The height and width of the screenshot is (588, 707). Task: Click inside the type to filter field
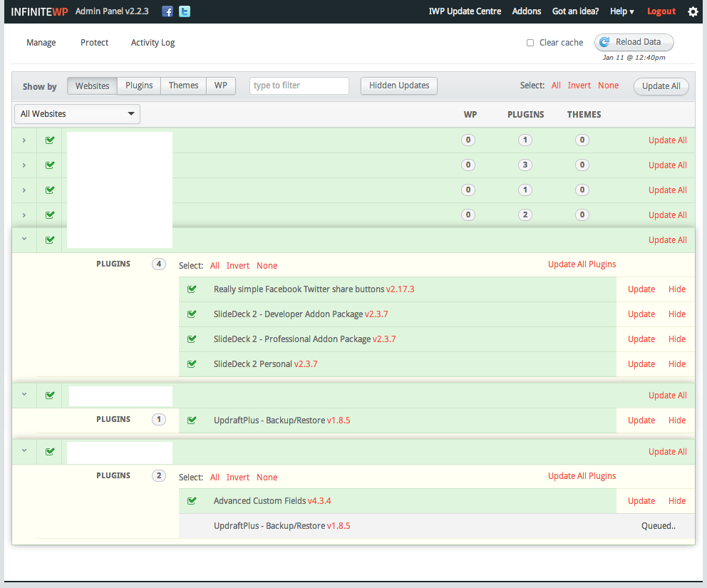tap(299, 85)
